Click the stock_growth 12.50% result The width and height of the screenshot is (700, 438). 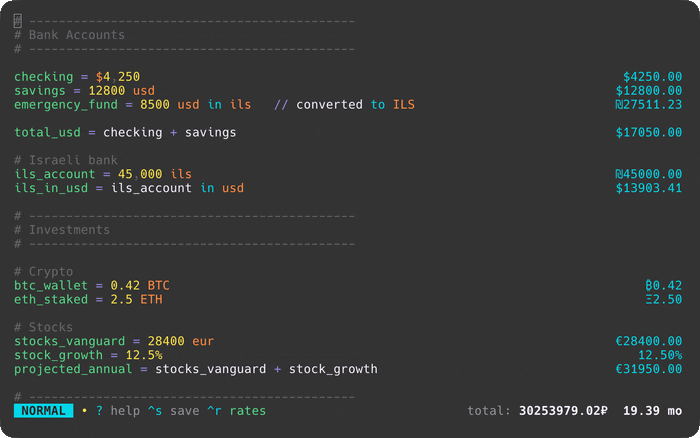point(660,355)
